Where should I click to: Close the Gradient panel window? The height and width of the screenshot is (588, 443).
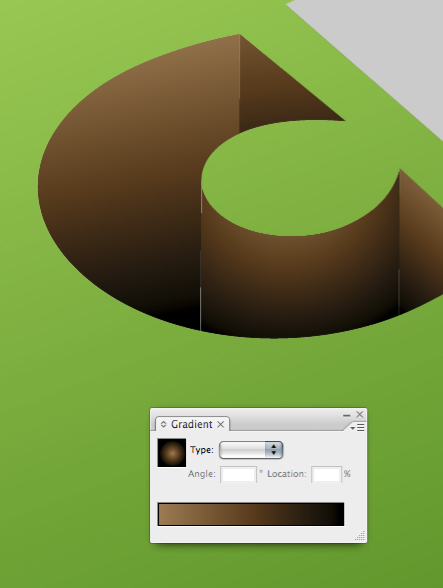pyautogui.click(x=359, y=414)
